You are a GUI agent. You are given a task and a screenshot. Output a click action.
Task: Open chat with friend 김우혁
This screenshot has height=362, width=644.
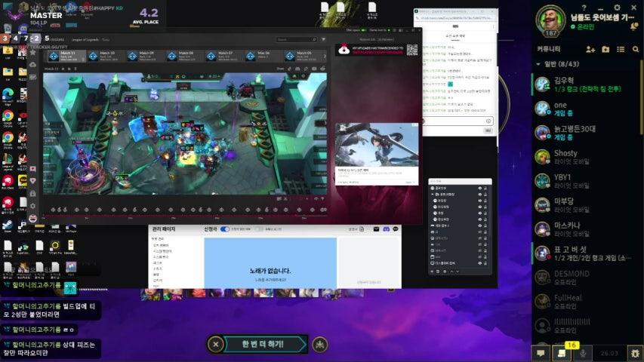point(587,84)
